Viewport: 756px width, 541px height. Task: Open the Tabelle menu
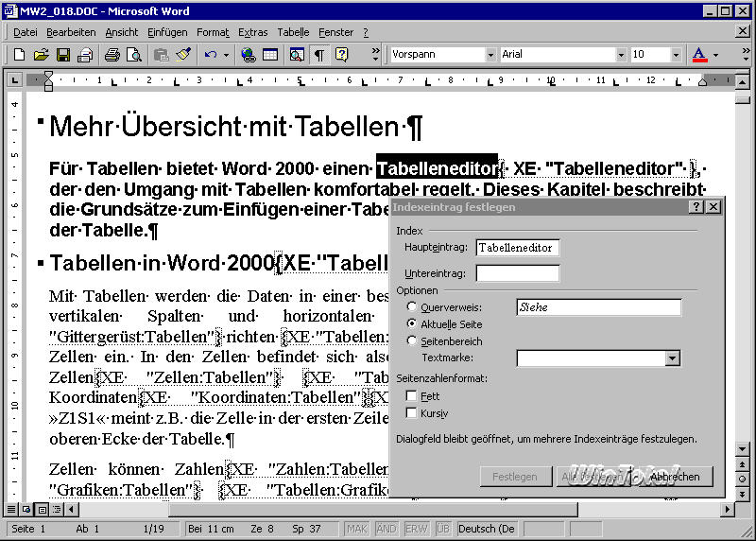293,32
